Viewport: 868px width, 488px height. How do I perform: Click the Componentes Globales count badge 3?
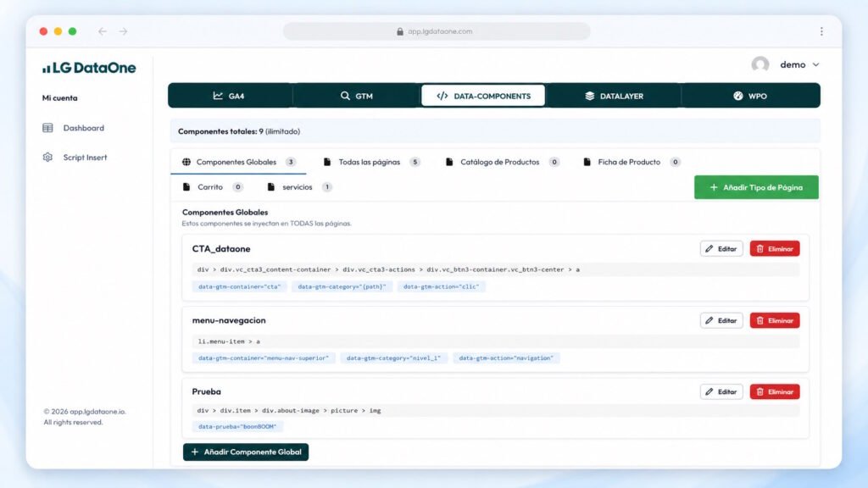[x=291, y=162]
